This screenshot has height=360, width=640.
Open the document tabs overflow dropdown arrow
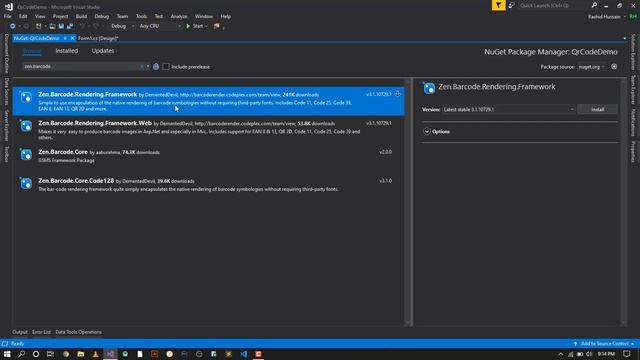(x=624, y=38)
